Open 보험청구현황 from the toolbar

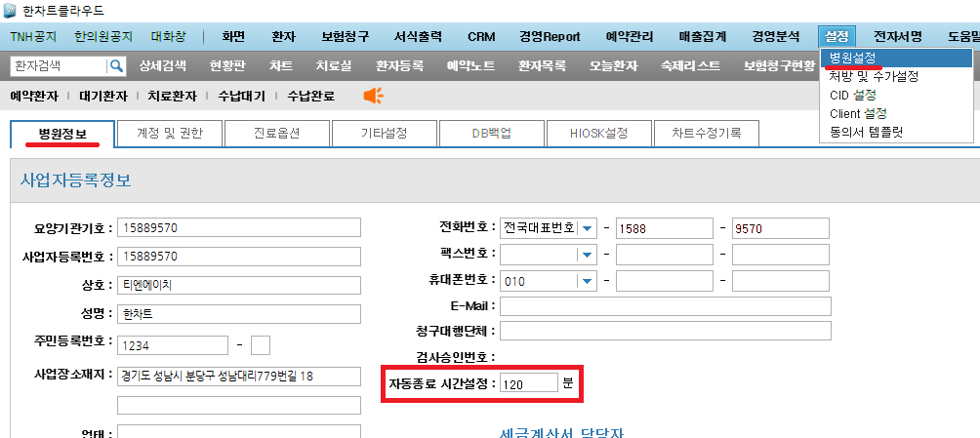click(x=778, y=66)
